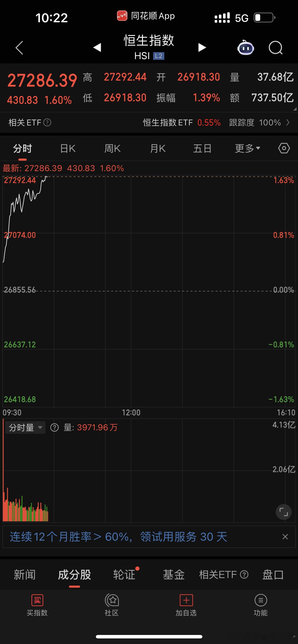The height and width of the screenshot is (644, 298).
Task: Switch to previous index with left triangle
Action: click(97, 47)
